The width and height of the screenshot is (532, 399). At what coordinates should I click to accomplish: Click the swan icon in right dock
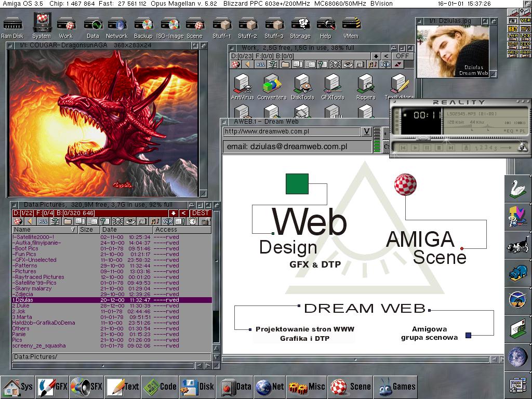point(518,189)
